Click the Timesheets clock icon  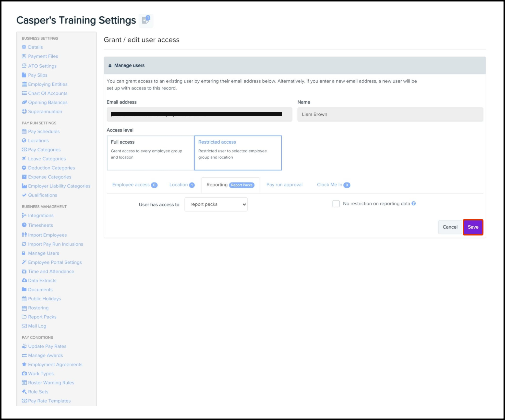24,225
